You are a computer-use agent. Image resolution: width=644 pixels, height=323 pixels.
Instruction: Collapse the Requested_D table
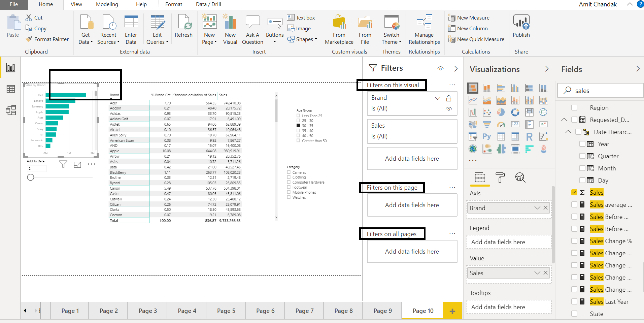pyautogui.click(x=564, y=120)
